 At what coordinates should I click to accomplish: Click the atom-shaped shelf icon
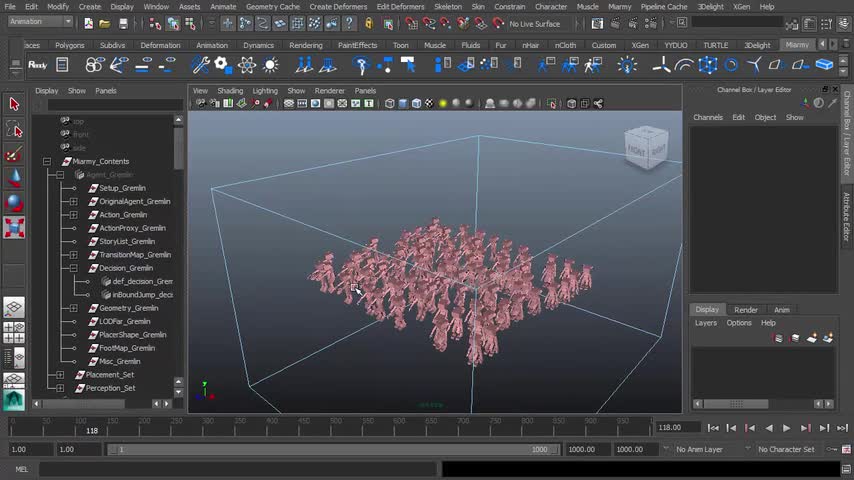pos(246,65)
